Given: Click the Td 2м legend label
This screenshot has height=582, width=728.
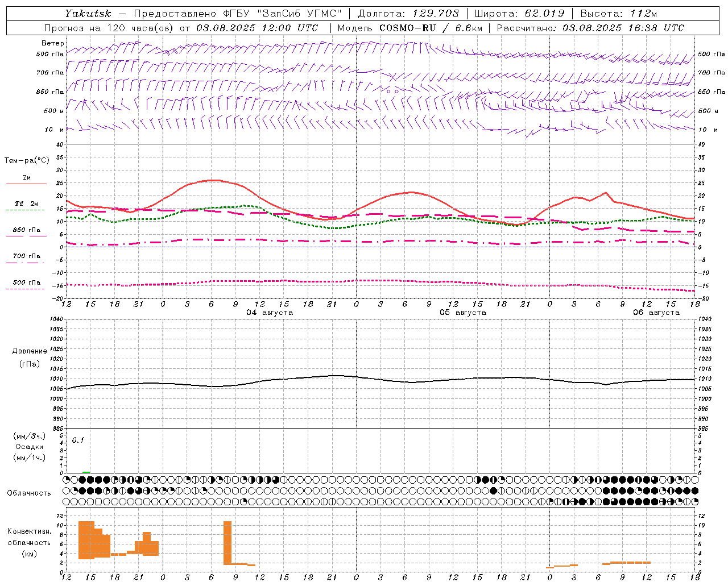Looking at the screenshot, I should coord(27,203).
